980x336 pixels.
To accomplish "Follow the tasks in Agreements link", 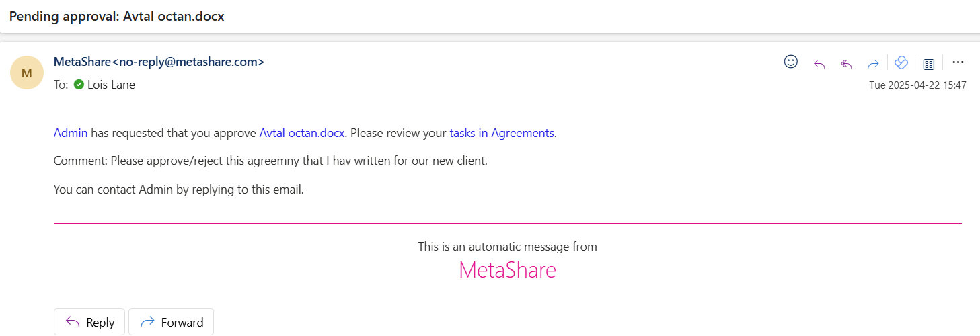I will tap(502, 133).
